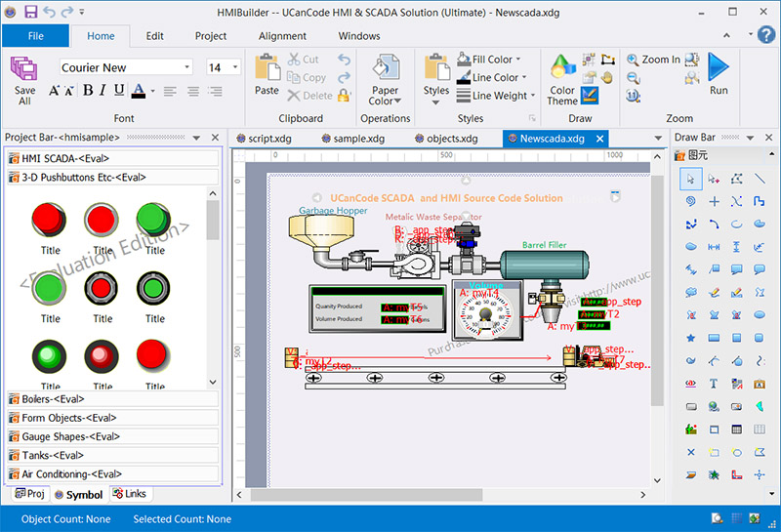Screen dimensions: 781x532
Task: Click the Delete X icon
Action: pyautogui.click(x=294, y=95)
